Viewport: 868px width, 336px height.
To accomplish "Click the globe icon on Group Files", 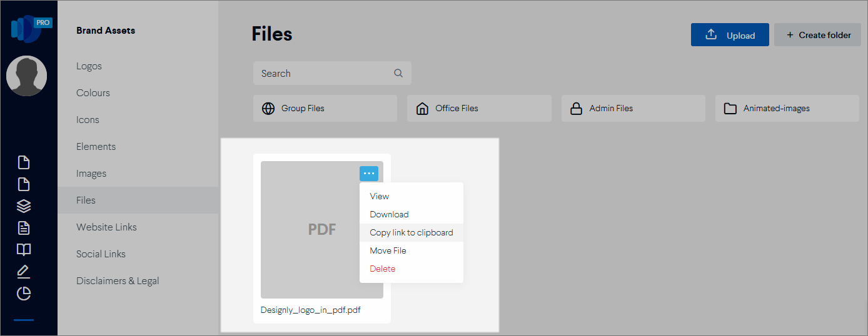I will point(268,108).
